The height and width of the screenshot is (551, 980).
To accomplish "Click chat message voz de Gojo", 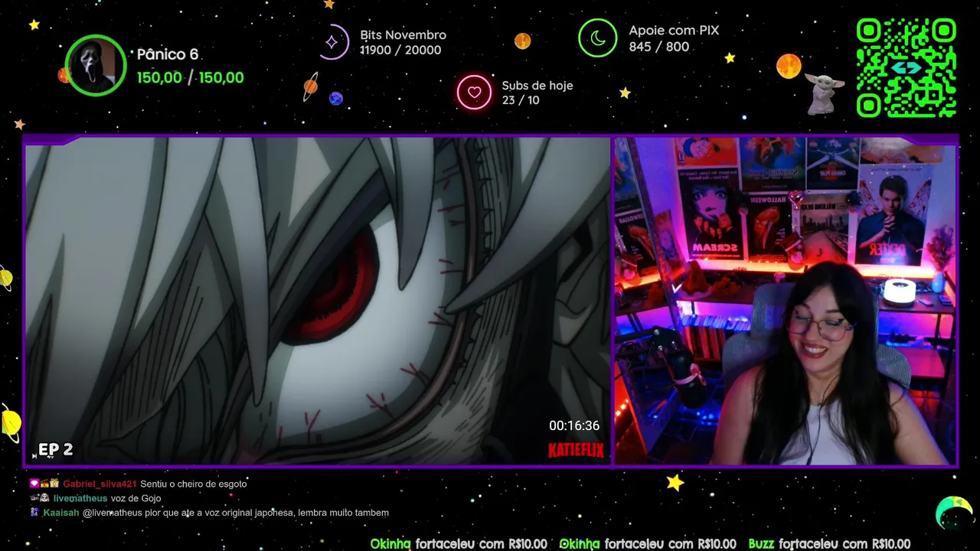I will pos(136,498).
